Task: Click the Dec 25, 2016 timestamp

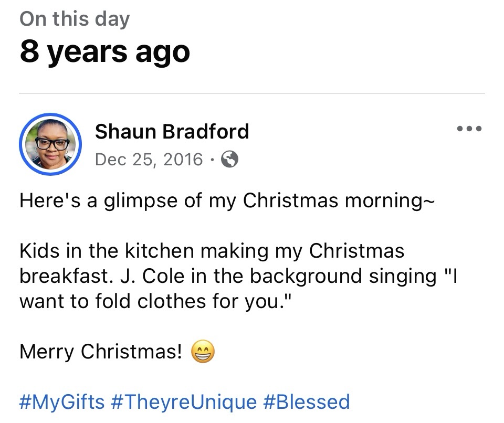Action: coord(149,159)
